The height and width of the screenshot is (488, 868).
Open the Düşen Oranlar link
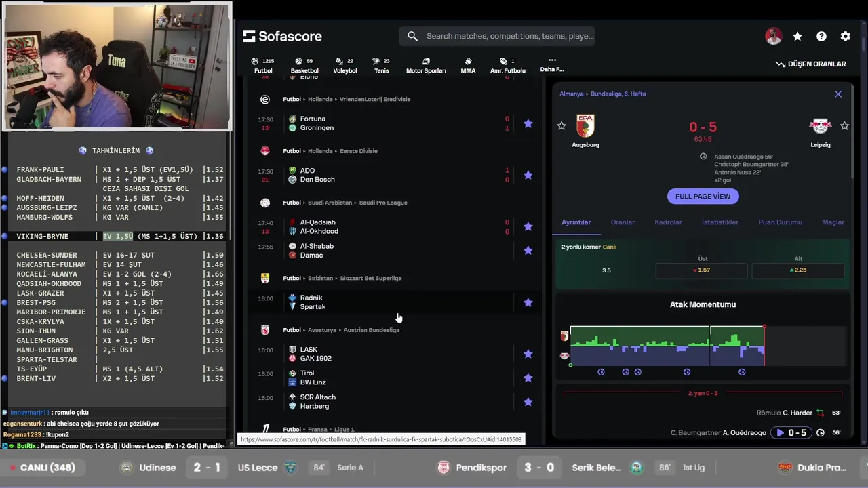(x=811, y=64)
